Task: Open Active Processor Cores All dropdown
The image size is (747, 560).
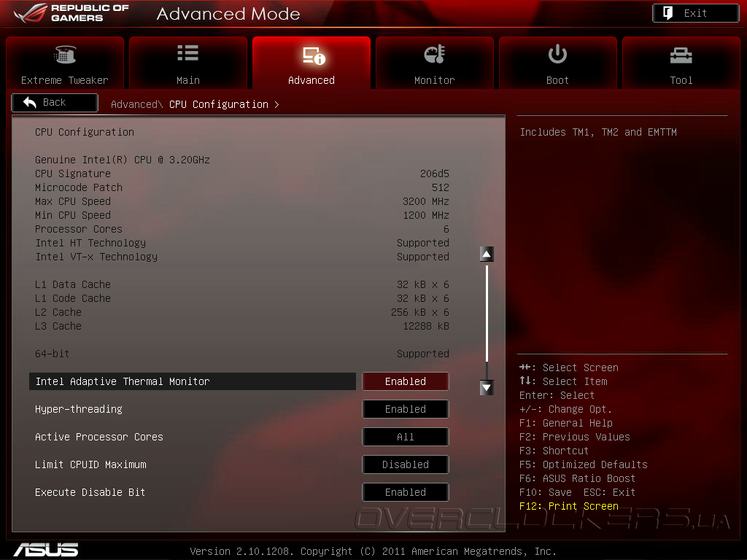Action: (406, 437)
